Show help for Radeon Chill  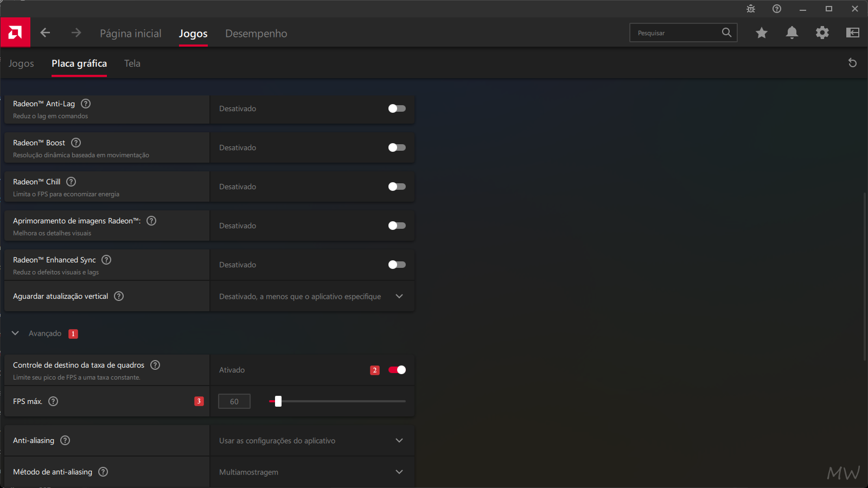pos(71,182)
